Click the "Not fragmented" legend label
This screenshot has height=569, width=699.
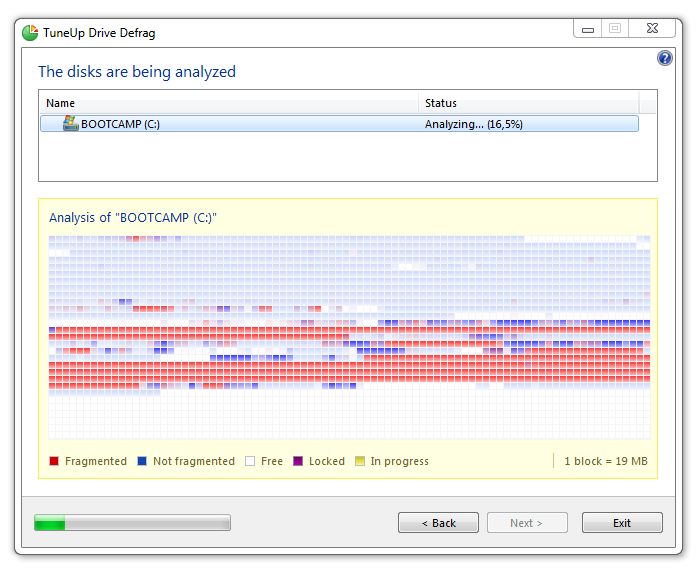(x=194, y=461)
